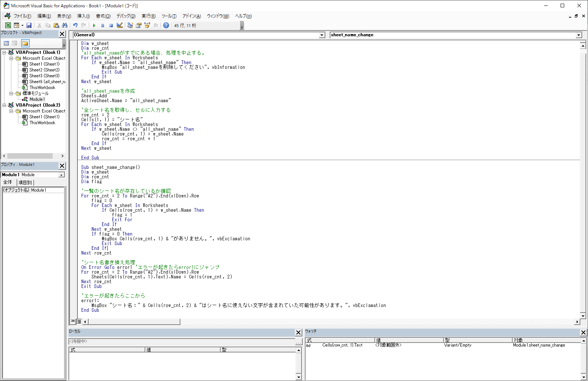Click the Find binoculars icon
The image size is (588, 381).
coord(65,25)
